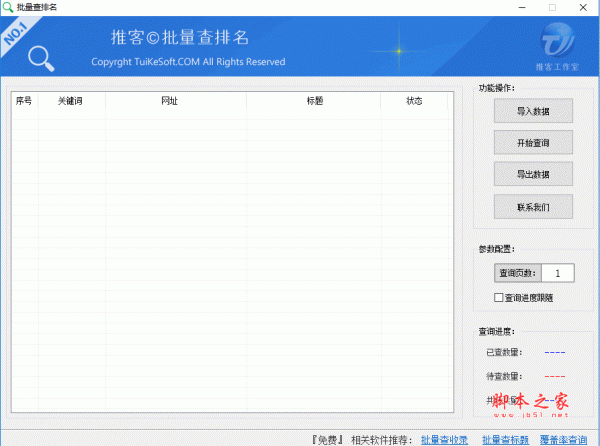Viewport: 600px width, 446px height.
Task: Sort by the 关键词 column header
Action: (70, 101)
